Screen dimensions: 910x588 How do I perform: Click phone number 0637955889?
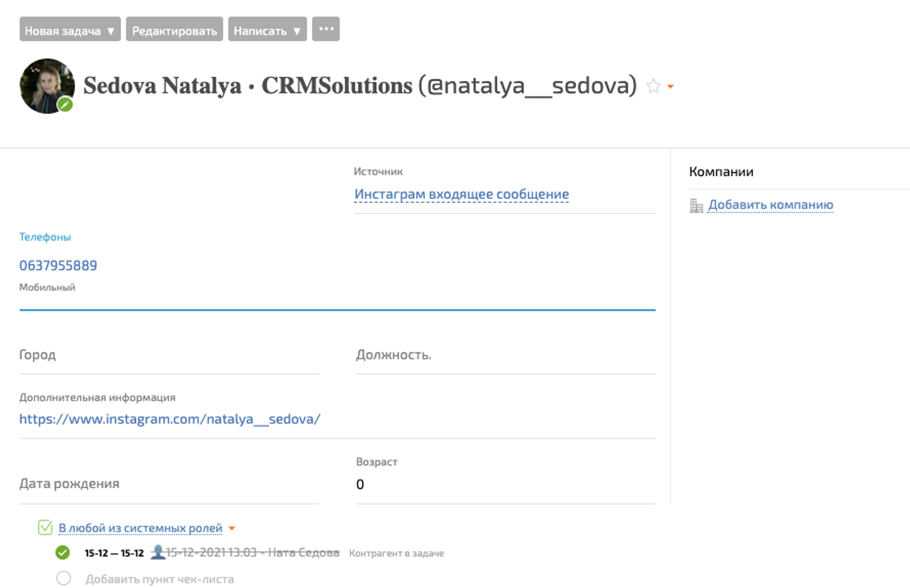pos(58,265)
